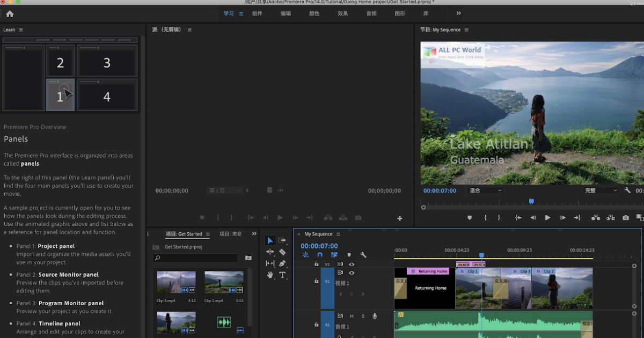Hide video track 视频 1 output with eye icon
644x338 pixels.
point(352,273)
